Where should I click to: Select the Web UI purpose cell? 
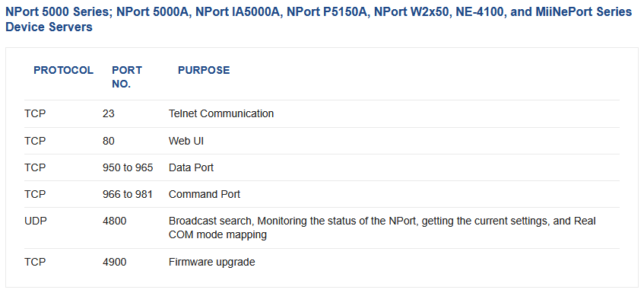tap(186, 141)
